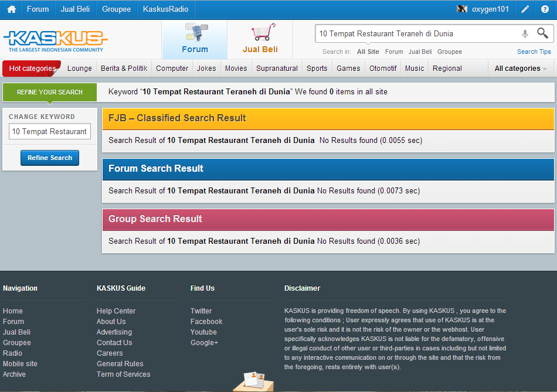This screenshot has height=392, width=557.
Task: Set search scope to Forum
Action: point(394,52)
